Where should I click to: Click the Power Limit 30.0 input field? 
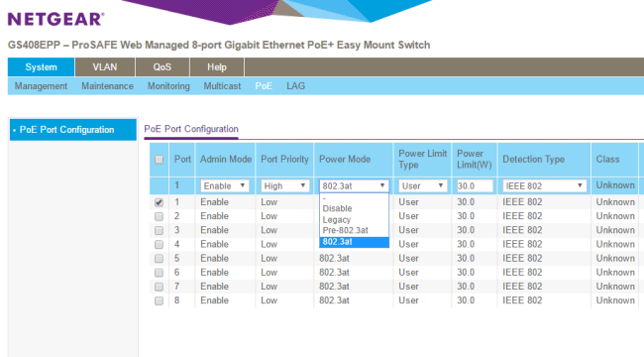(x=475, y=185)
